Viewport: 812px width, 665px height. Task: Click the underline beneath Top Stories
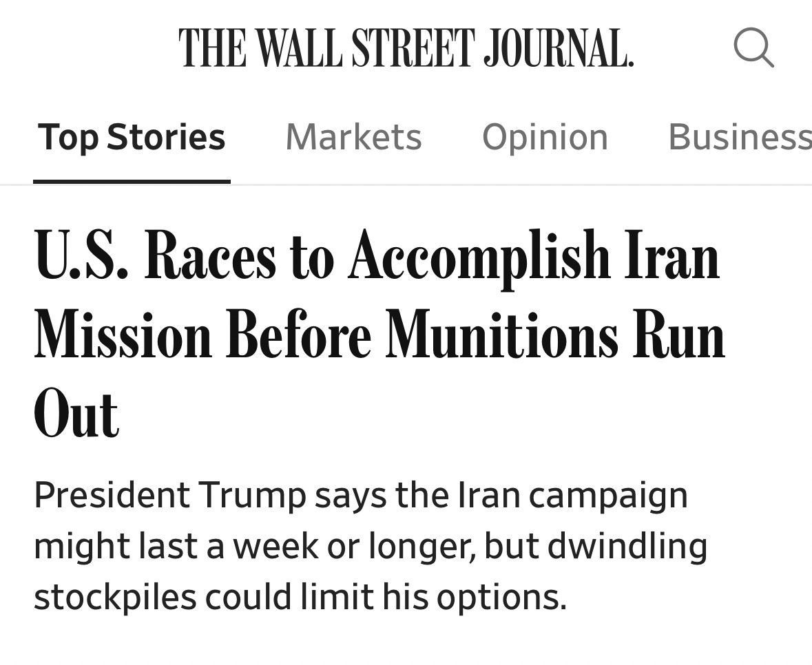click(132, 182)
